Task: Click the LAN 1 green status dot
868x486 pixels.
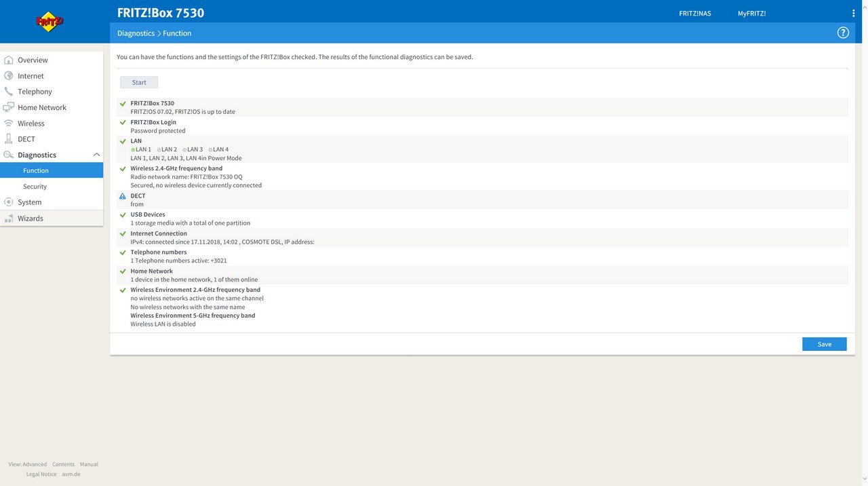Action: [134, 149]
